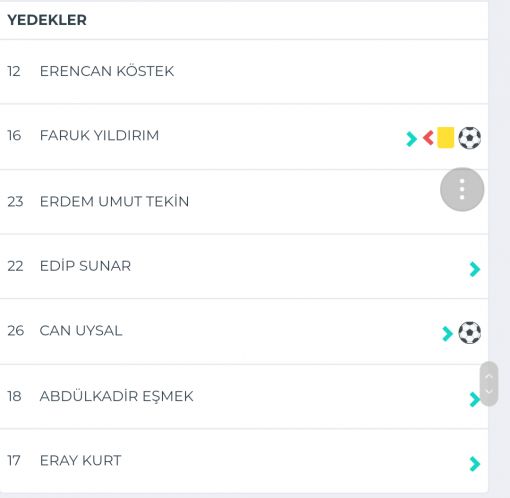Open the gray three-dot floating menu

pyautogui.click(x=462, y=189)
